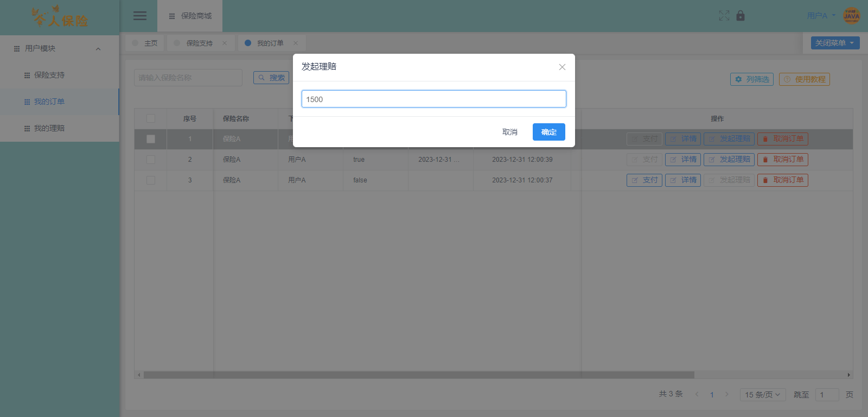
Task: Switch to the 主页 tab
Action: click(x=145, y=43)
